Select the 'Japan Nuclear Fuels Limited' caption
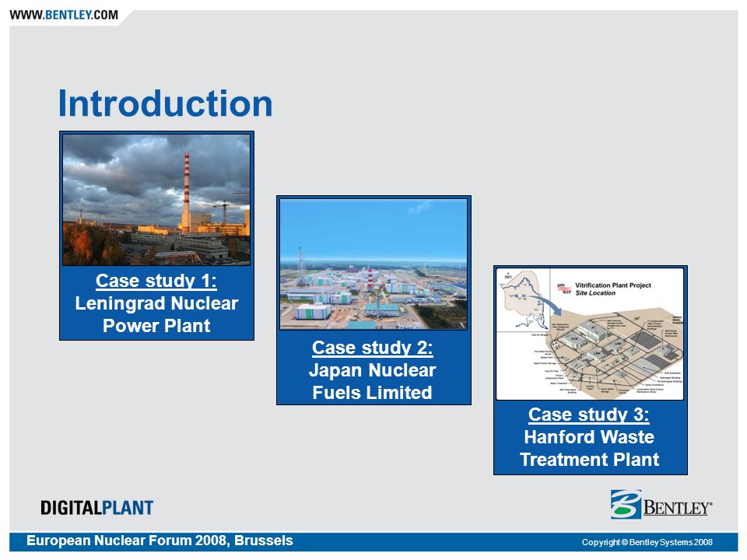Screen dimensions: 747x560 (x=373, y=381)
